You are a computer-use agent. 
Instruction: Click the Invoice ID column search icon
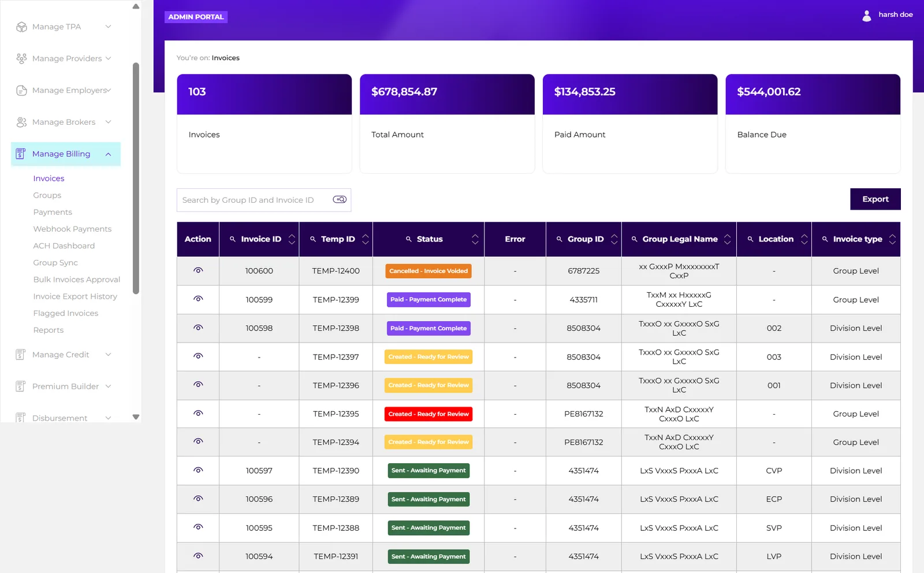(233, 239)
